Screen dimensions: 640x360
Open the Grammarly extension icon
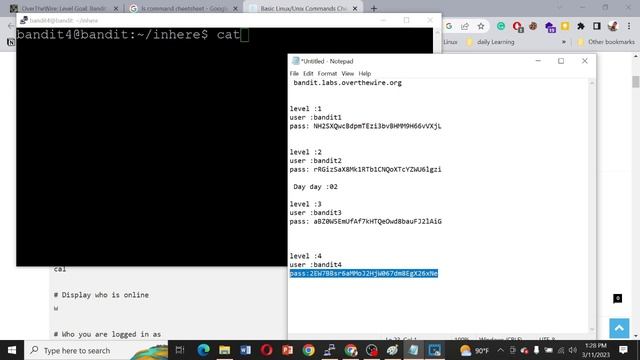pos(501,26)
